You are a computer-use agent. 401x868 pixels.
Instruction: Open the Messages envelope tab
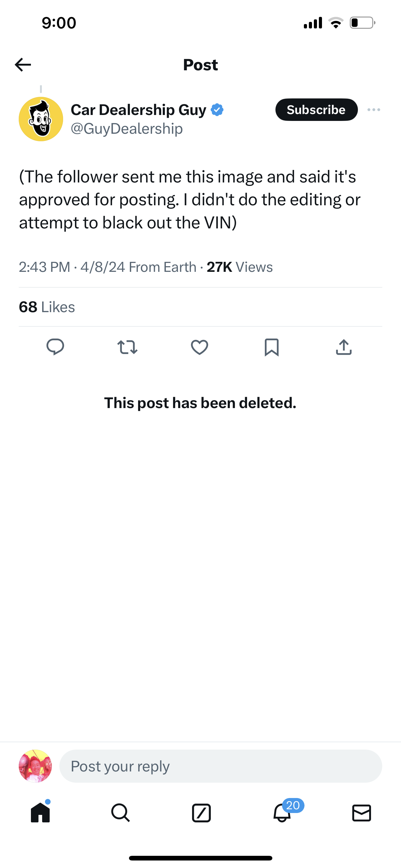coord(362,813)
